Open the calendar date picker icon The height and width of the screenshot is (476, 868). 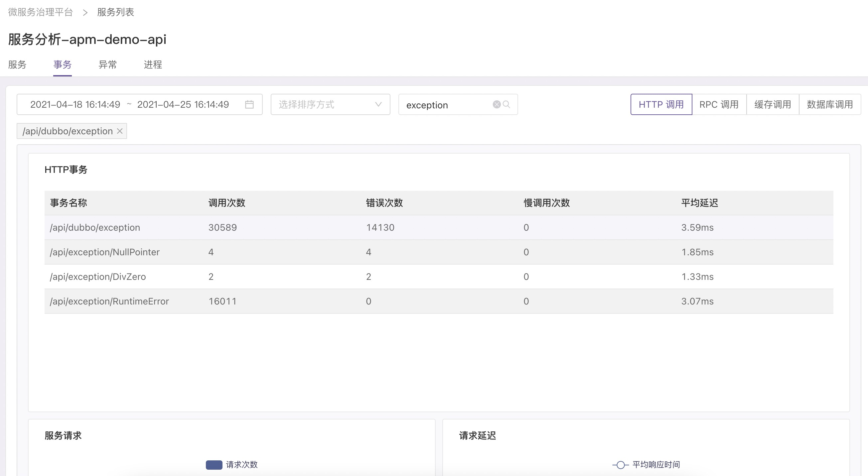coord(249,104)
